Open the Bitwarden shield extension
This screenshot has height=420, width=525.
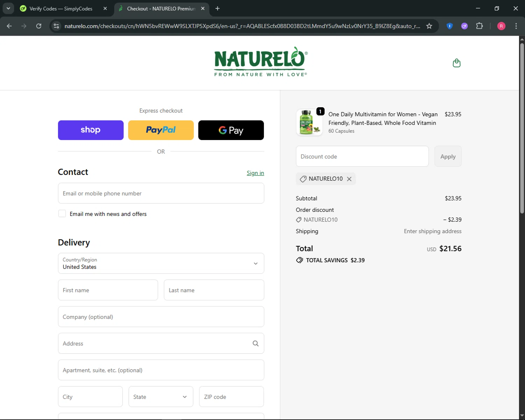tap(450, 26)
